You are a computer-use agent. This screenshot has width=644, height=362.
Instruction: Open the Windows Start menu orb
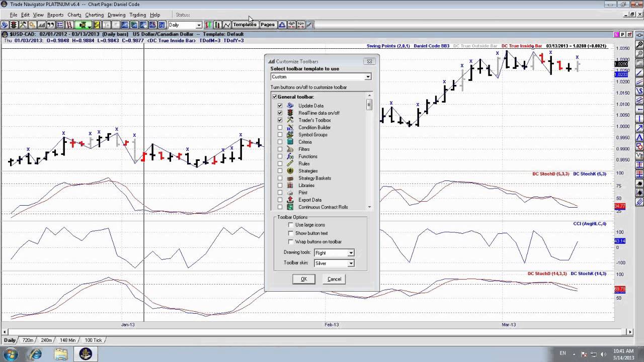point(11,354)
